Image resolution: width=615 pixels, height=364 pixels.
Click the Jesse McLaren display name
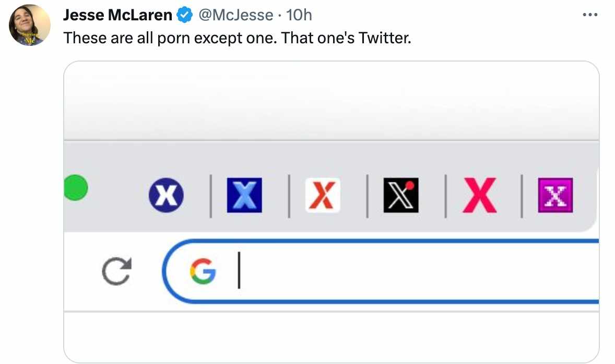tap(117, 16)
